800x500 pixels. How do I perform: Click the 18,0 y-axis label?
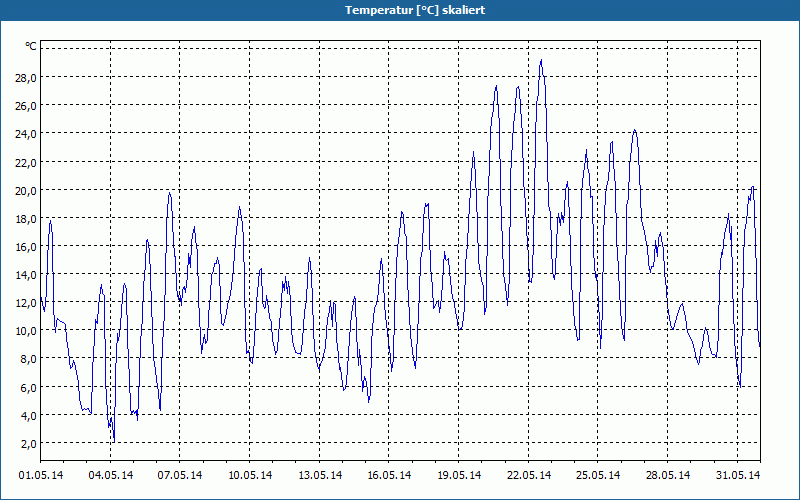pyautogui.click(x=28, y=218)
